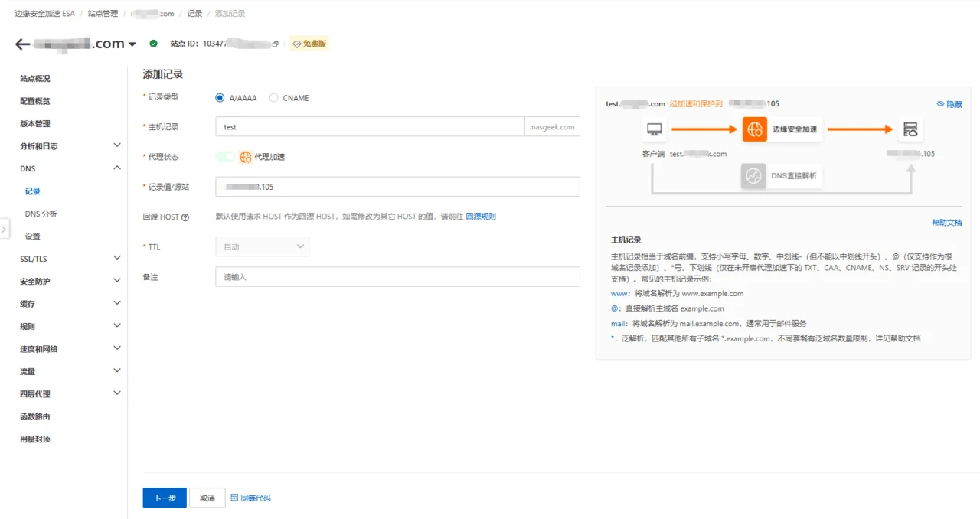Open the 回源规则 link

pyautogui.click(x=481, y=217)
